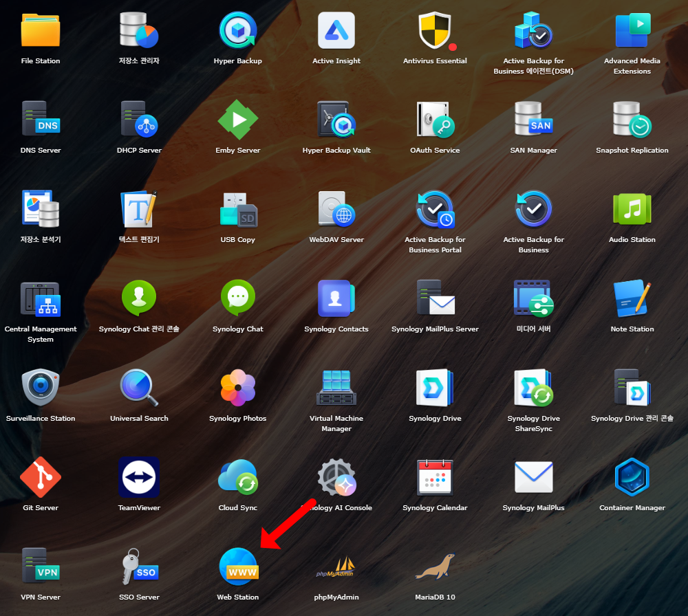Open File Station

coord(41,31)
